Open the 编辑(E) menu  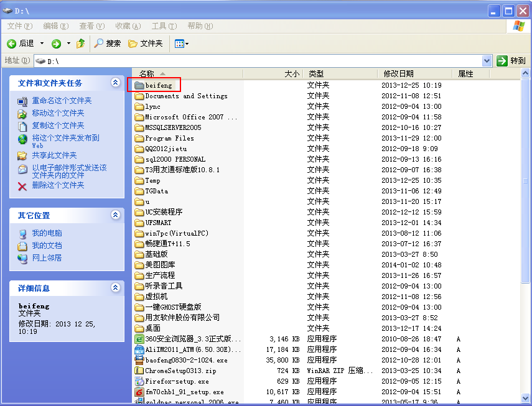click(56, 26)
